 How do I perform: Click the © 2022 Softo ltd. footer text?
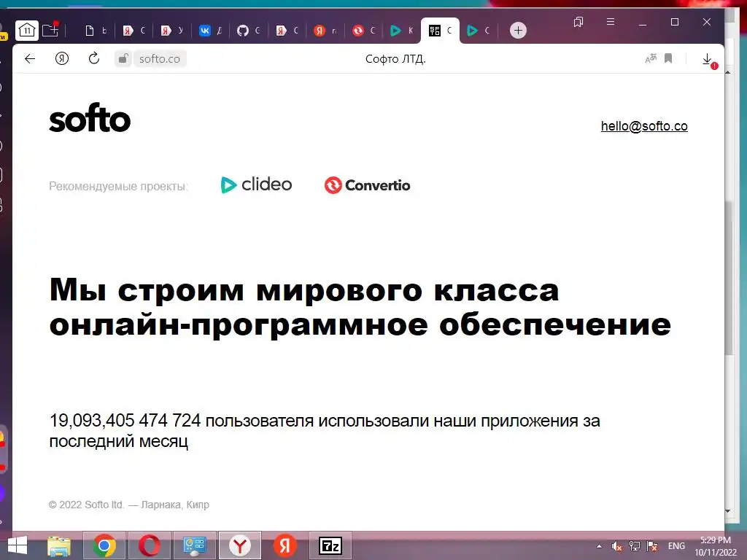coord(128,505)
